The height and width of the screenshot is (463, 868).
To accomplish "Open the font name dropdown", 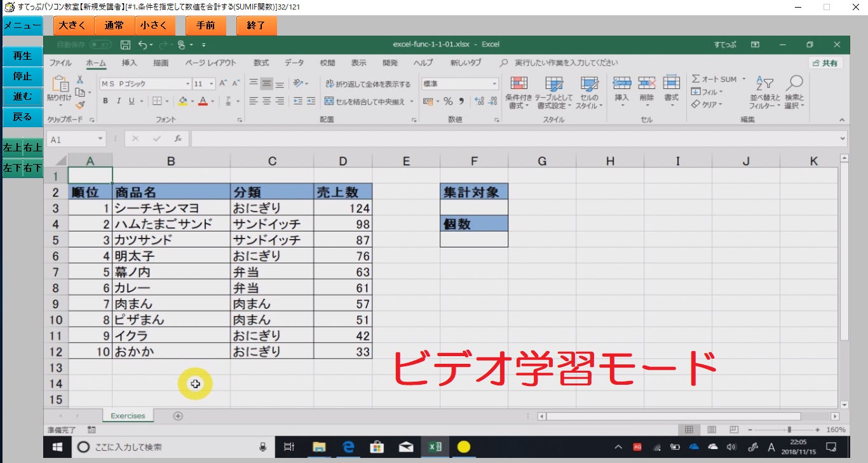I will tap(187, 84).
